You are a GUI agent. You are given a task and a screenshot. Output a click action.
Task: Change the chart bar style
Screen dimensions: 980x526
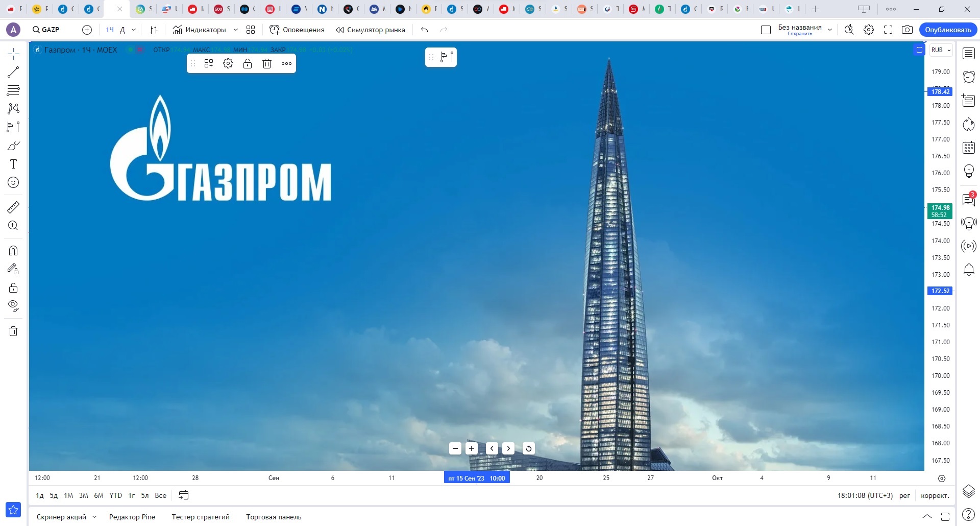click(154, 30)
